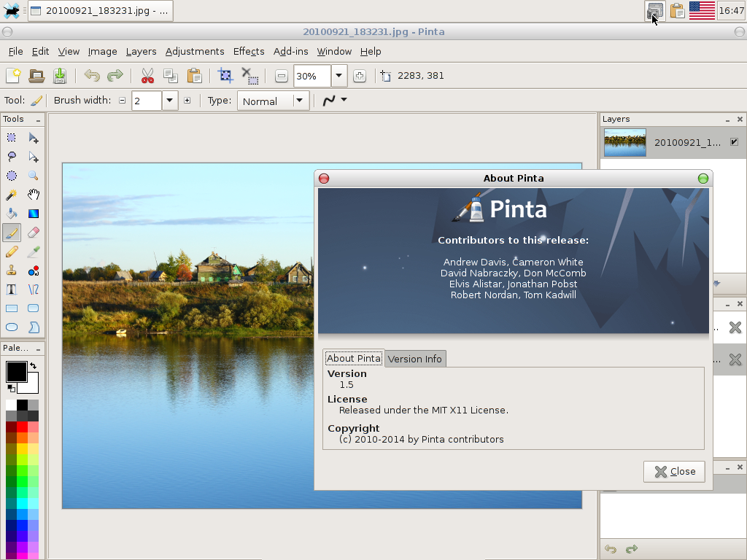747x560 pixels.
Task: Collapse the Tools panel minimize button
Action: coord(38,120)
